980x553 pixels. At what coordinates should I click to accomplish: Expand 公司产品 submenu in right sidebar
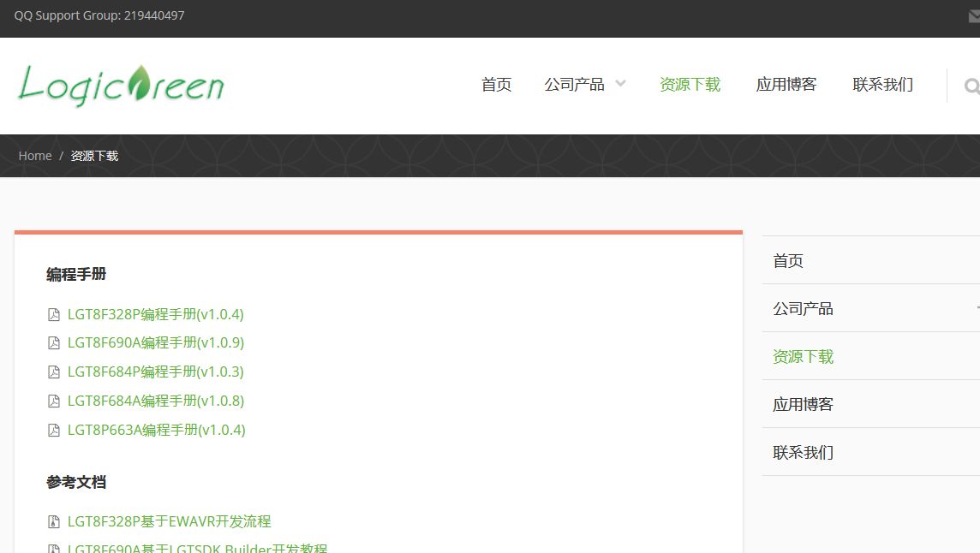(976, 308)
